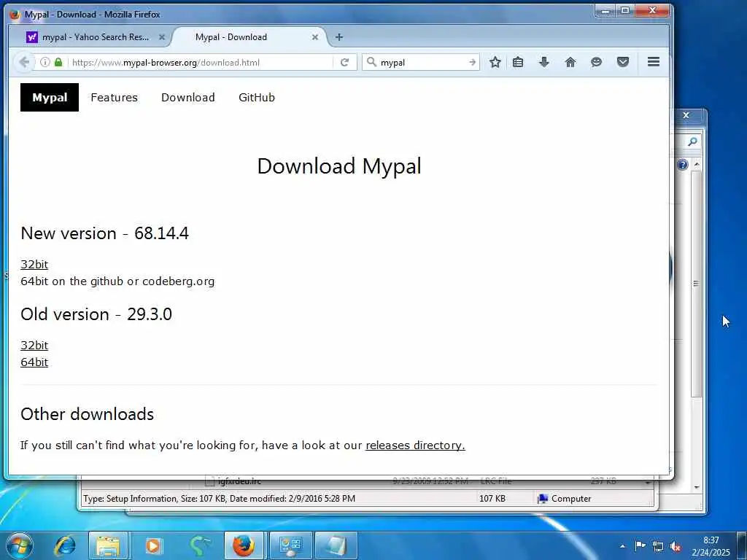Open network tray icon

658,546
